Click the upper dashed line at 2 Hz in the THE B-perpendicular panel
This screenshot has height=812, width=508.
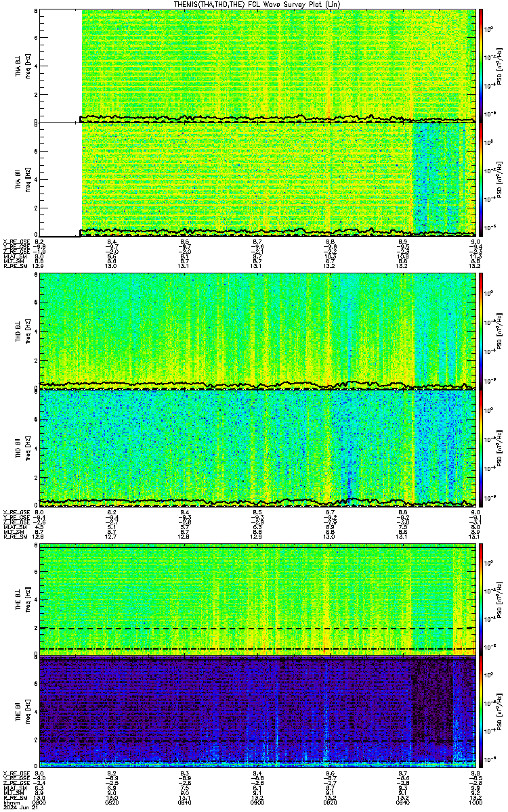[257, 629]
